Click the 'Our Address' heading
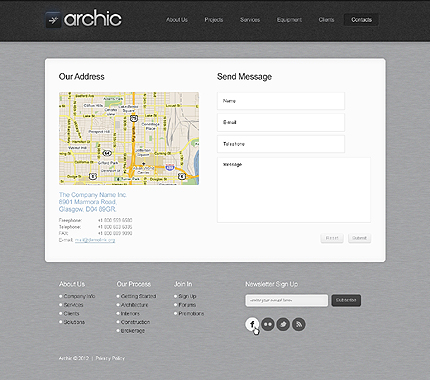This screenshot has width=430, height=380. click(x=82, y=77)
